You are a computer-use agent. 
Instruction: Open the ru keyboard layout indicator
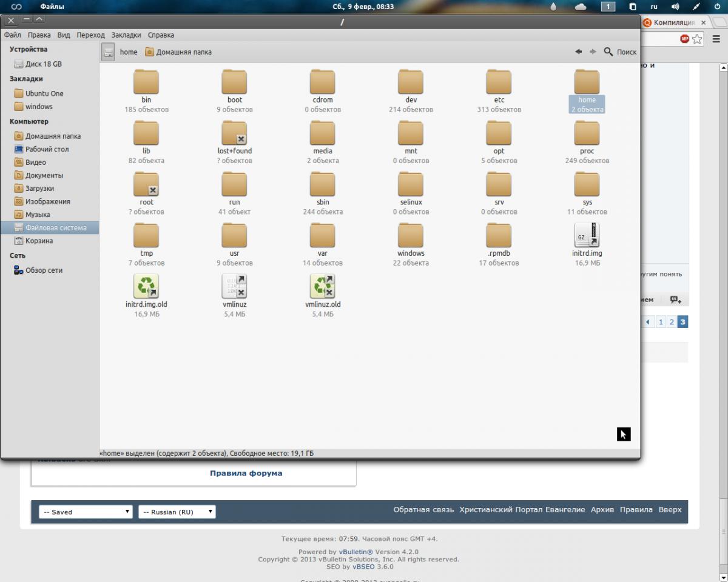pos(654,7)
